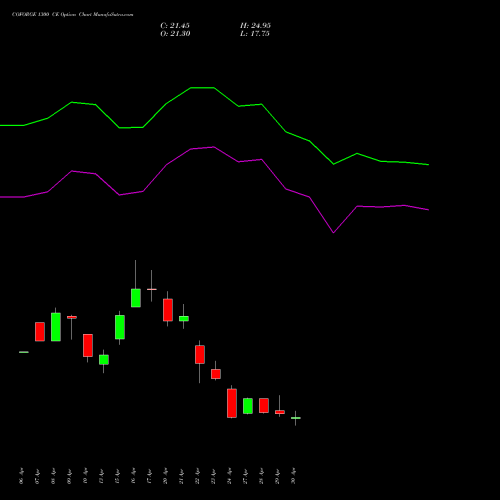
Task: Select the 23 Apr date label
Action: (x=213, y=476)
